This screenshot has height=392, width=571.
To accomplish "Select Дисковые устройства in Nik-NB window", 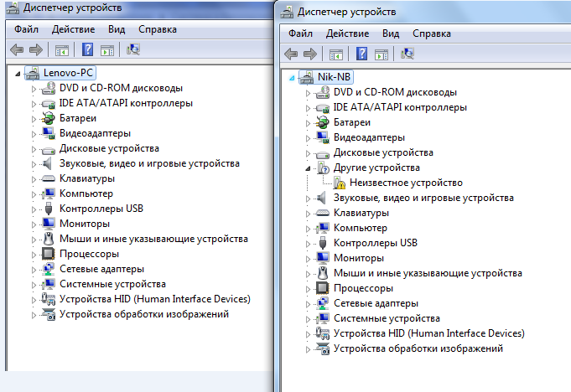I will (x=383, y=152).
